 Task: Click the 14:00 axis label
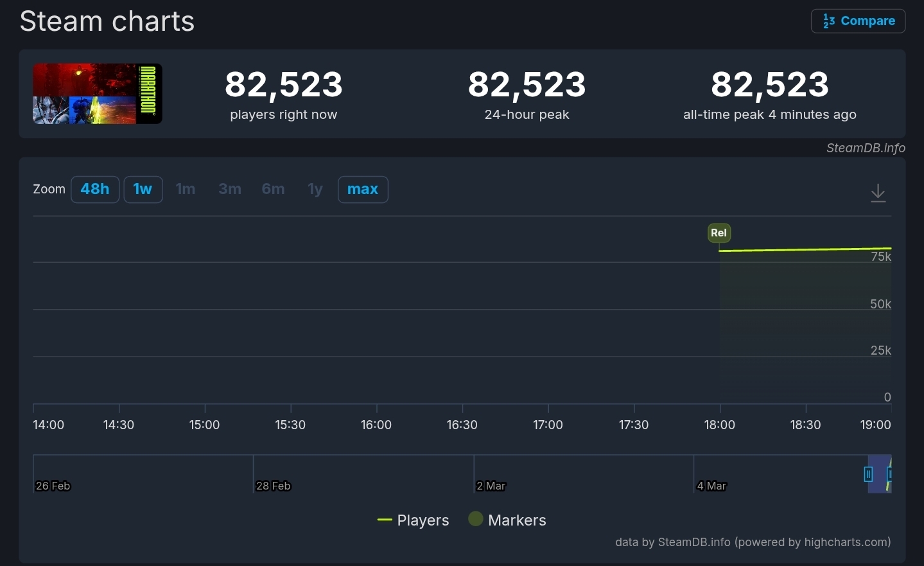[x=49, y=425]
